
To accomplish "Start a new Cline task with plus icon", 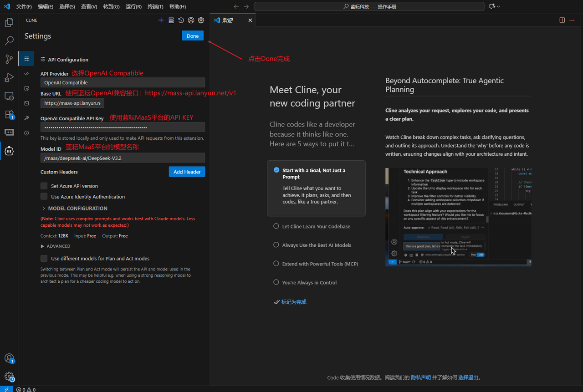I will [x=161, y=20].
